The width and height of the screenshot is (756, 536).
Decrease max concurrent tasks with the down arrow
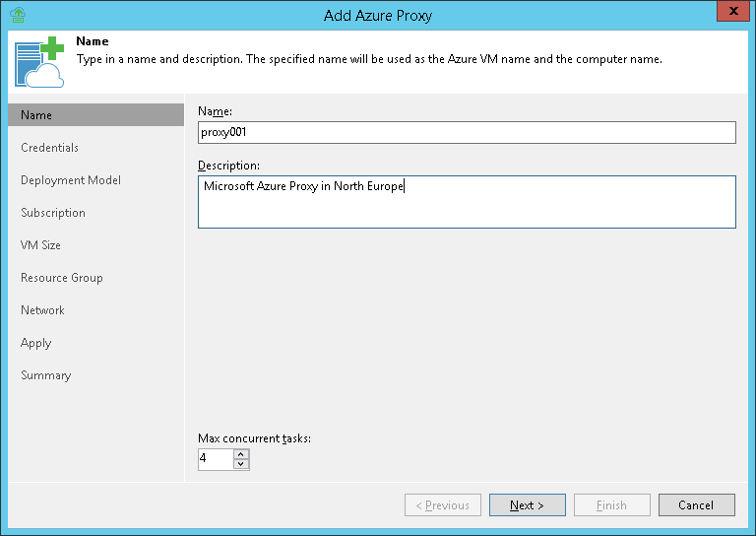tap(241, 464)
